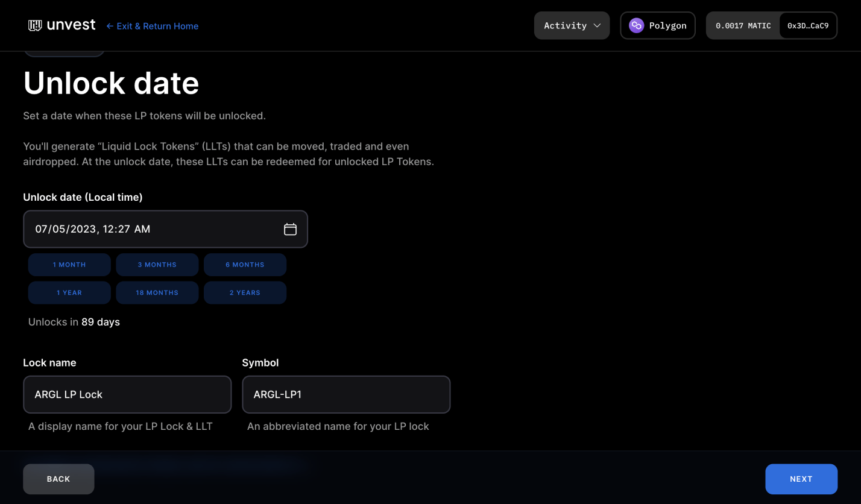Click the BACK button
The height and width of the screenshot is (504, 861).
[58, 479]
